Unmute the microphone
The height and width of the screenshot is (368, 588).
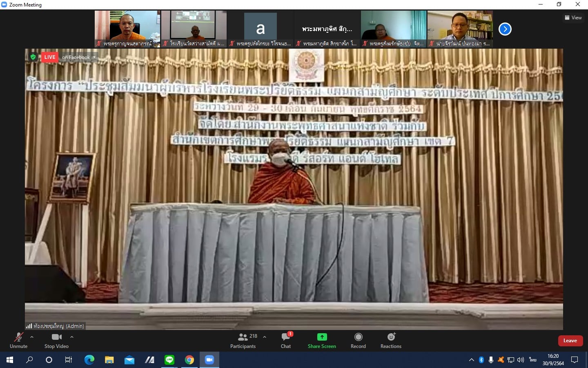point(18,340)
